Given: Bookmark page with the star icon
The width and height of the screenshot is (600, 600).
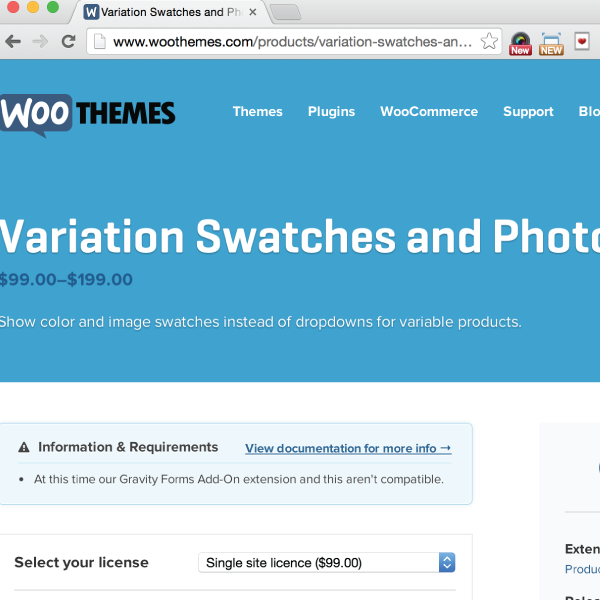Looking at the screenshot, I should (489, 41).
